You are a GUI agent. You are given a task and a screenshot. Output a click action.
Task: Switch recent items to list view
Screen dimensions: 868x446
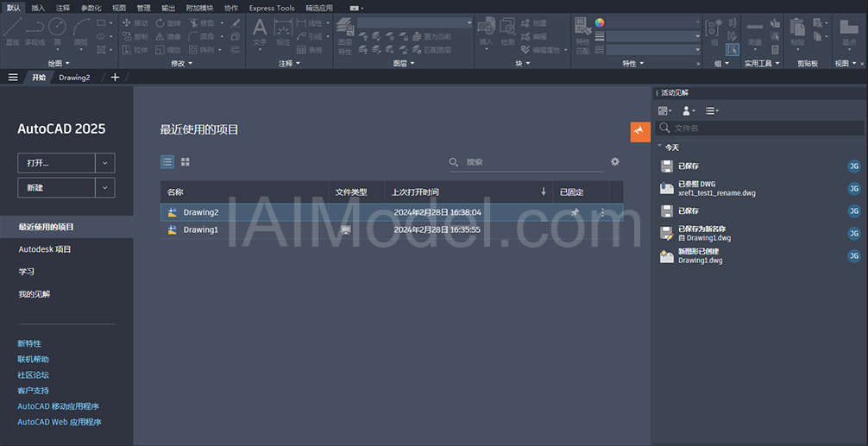click(x=167, y=161)
